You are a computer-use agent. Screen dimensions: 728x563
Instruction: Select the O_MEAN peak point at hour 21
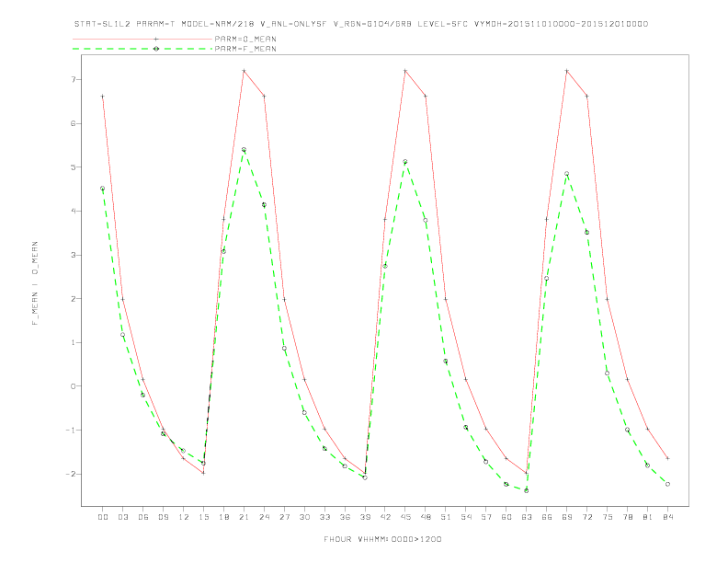244,71
